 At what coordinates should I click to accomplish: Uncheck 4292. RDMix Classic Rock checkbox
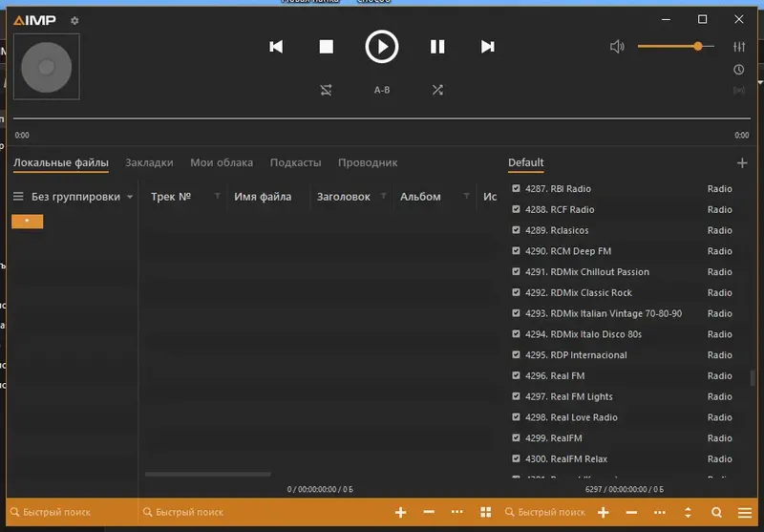[x=516, y=292]
